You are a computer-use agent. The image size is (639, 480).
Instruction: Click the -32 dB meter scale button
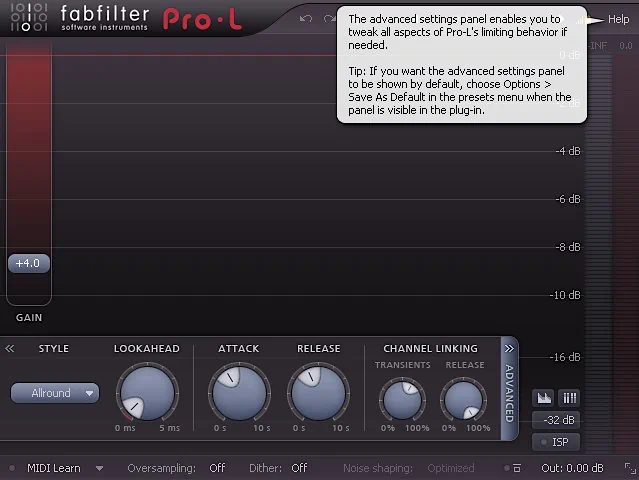click(556, 420)
